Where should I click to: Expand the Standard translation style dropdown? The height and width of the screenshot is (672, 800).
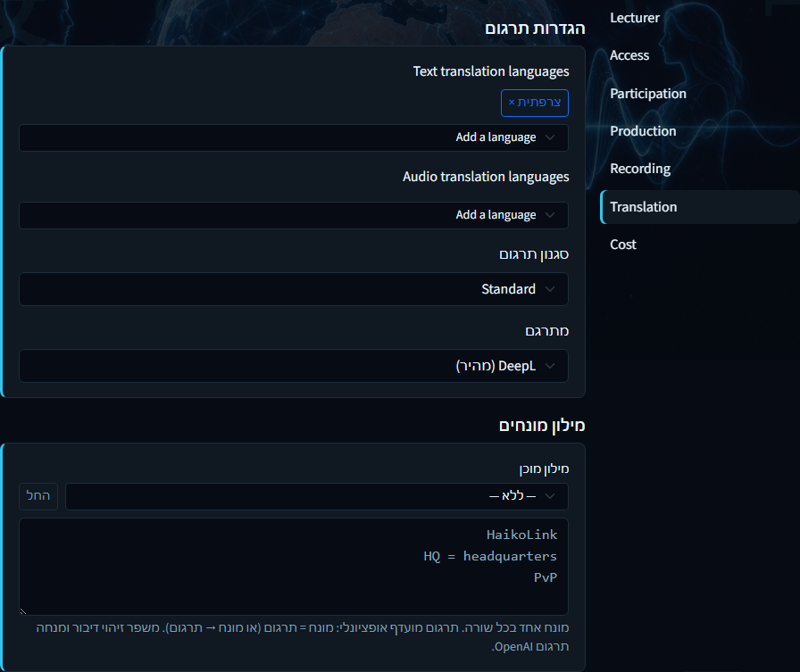point(294,289)
